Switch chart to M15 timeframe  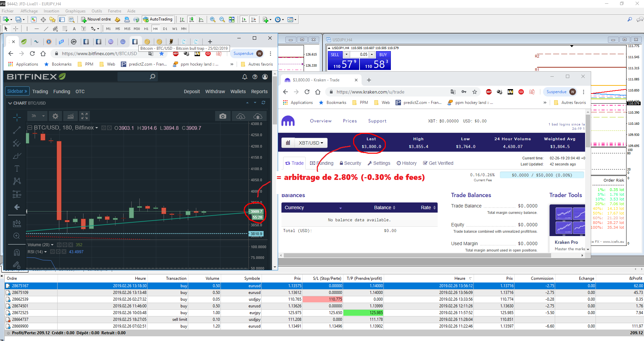(127, 29)
